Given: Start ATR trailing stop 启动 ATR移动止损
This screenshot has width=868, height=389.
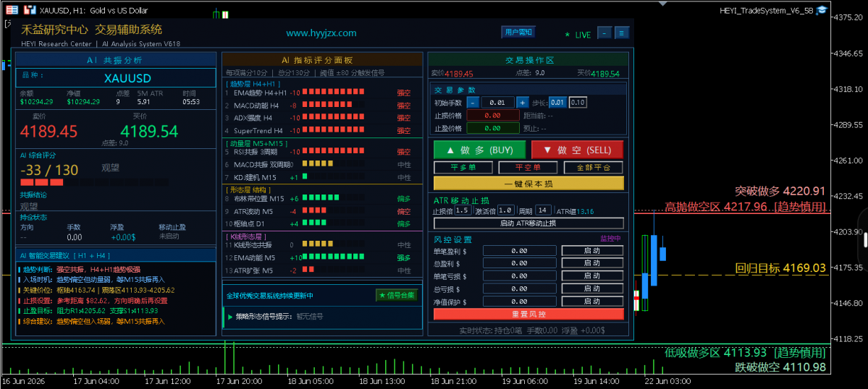Looking at the screenshot, I should pyautogui.click(x=528, y=223).
